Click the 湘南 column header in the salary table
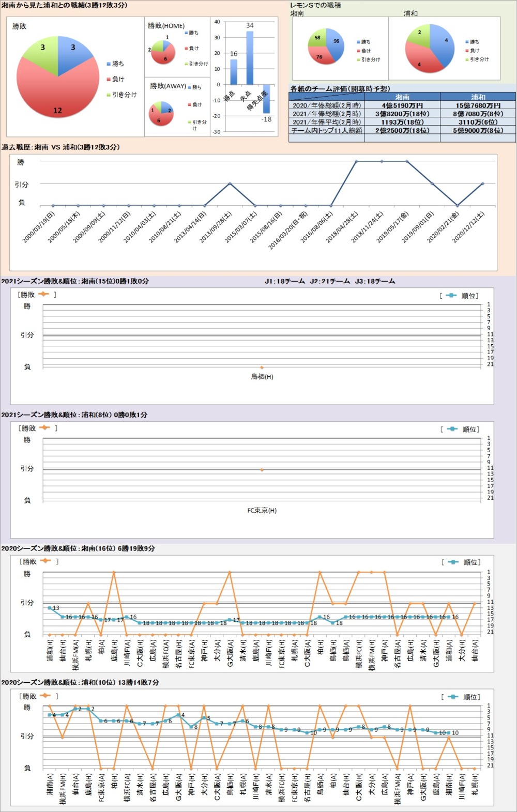 [x=402, y=97]
